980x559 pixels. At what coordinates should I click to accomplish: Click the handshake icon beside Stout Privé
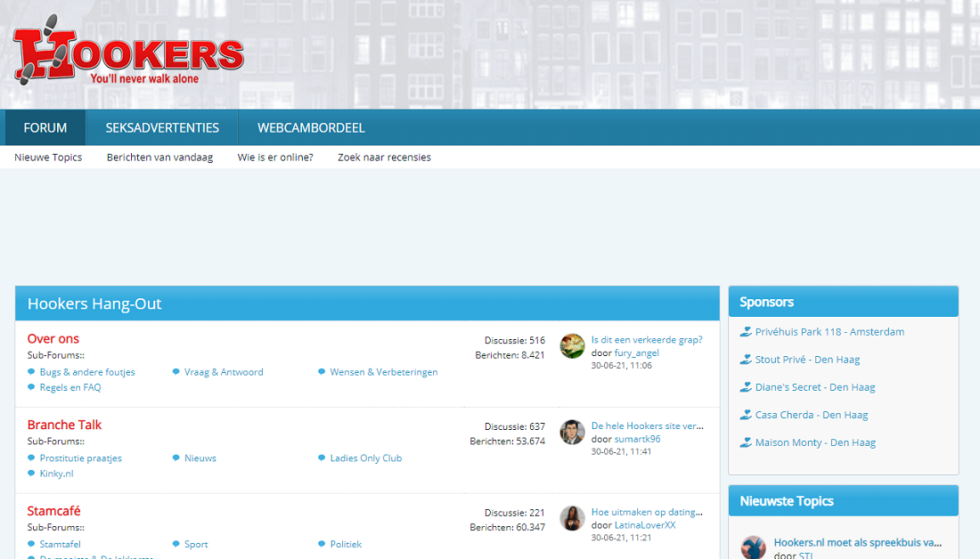click(x=746, y=359)
